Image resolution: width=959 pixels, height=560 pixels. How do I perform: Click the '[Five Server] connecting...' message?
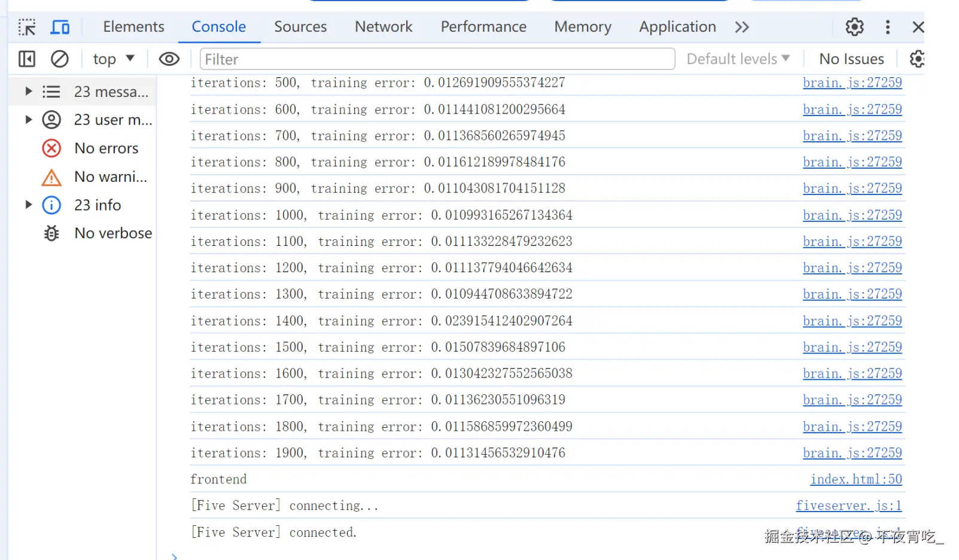[284, 506]
